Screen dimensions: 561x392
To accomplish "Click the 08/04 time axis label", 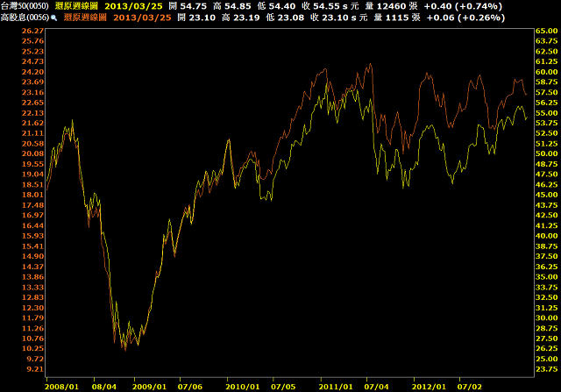I will click(104, 387).
